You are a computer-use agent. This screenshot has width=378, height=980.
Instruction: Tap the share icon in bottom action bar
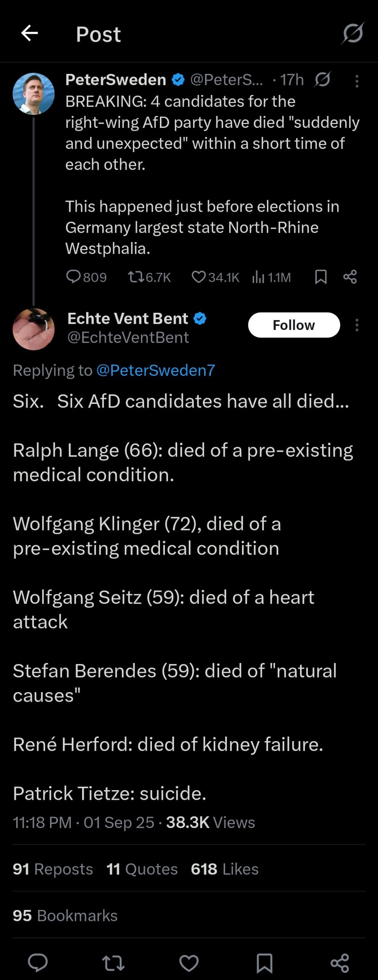point(339,963)
